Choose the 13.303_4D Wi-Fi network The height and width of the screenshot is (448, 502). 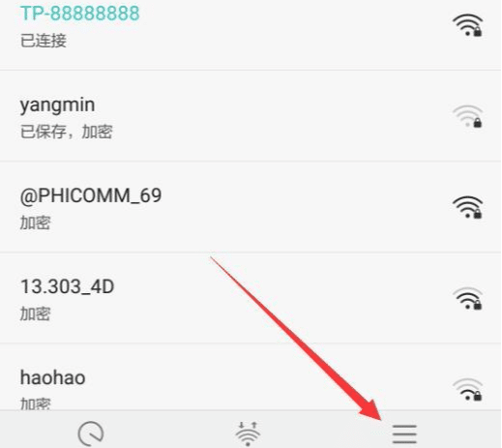click(x=251, y=298)
